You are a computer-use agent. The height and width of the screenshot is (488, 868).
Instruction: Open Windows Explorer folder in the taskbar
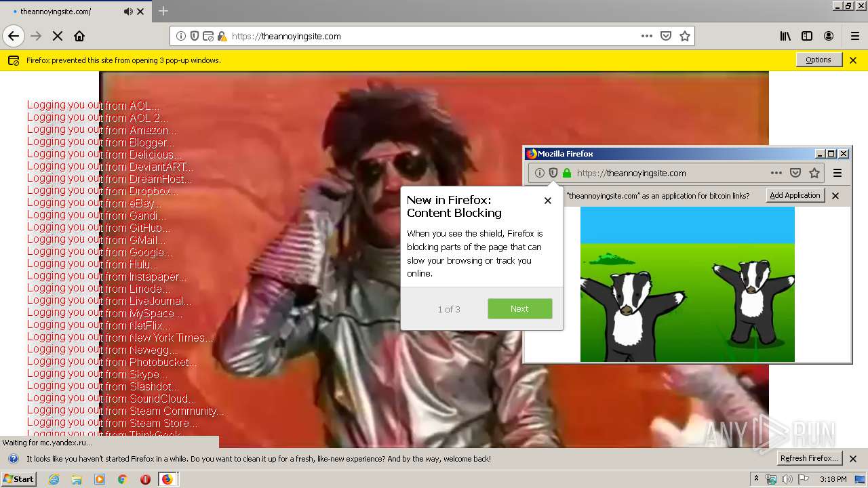[77, 479]
